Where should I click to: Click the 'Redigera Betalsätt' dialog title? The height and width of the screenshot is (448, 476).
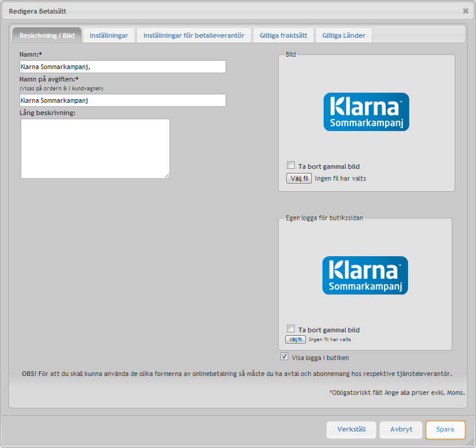[x=38, y=11]
